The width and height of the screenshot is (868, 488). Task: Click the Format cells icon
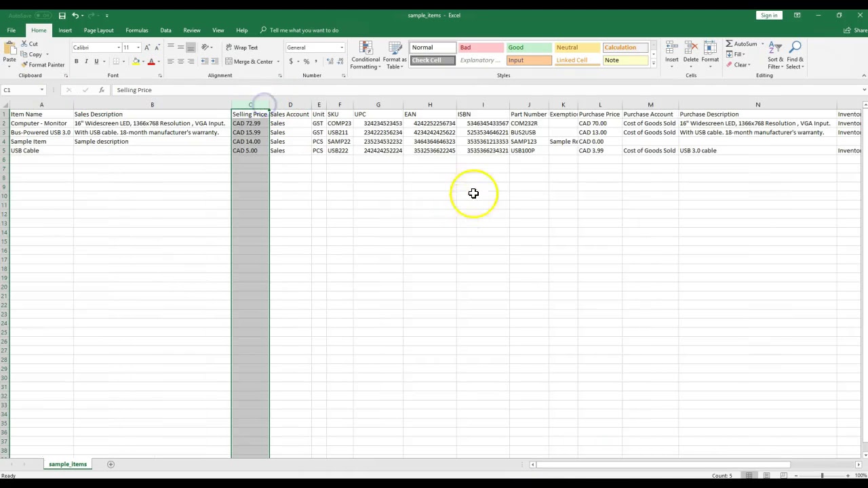coord(710,47)
